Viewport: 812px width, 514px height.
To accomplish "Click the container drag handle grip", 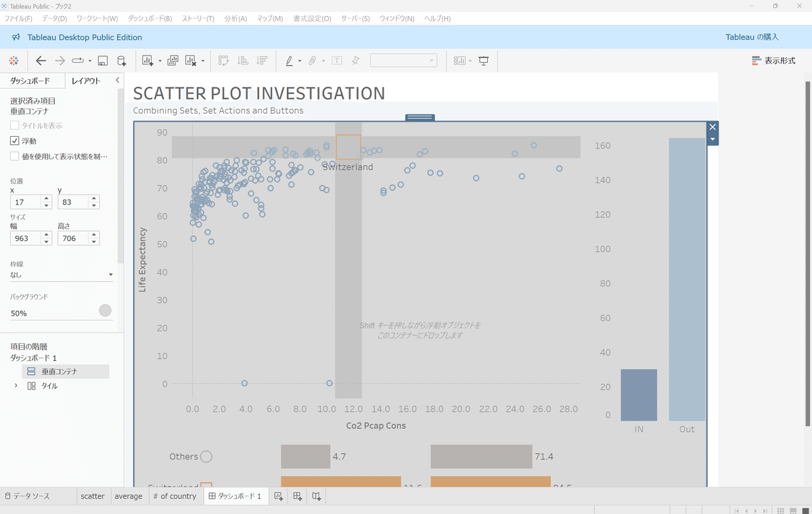I will coord(420,117).
